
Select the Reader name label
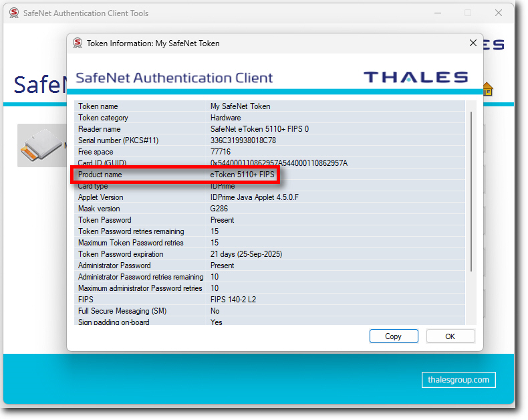tap(99, 129)
